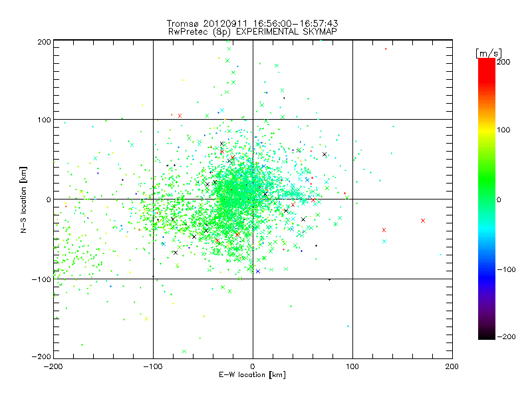This screenshot has width=532, height=399.
Task: Click the colorbar tick label '-200'
Action: [506, 336]
